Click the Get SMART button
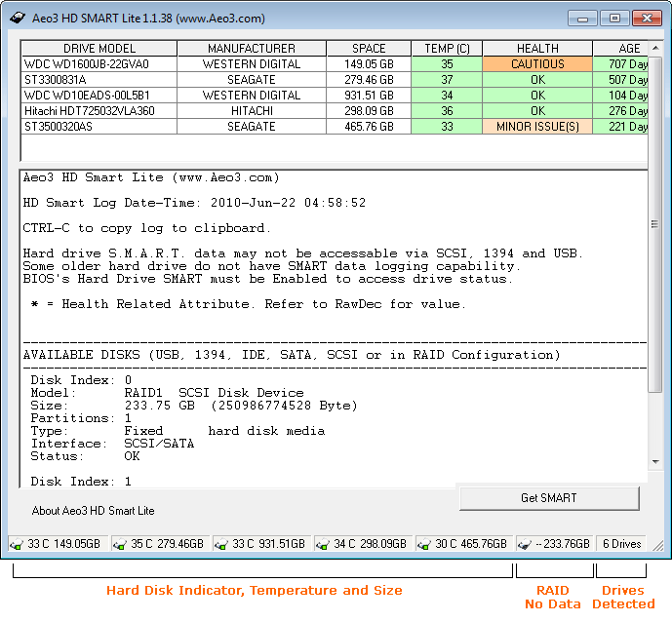This screenshot has height=622, width=672. (549, 498)
